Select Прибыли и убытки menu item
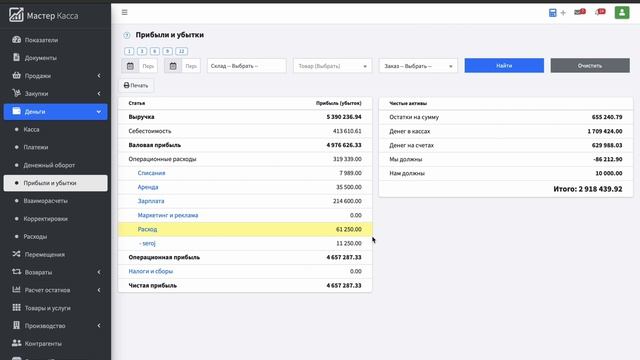The height and width of the screenshot is (360, 640). pos(56,183)
